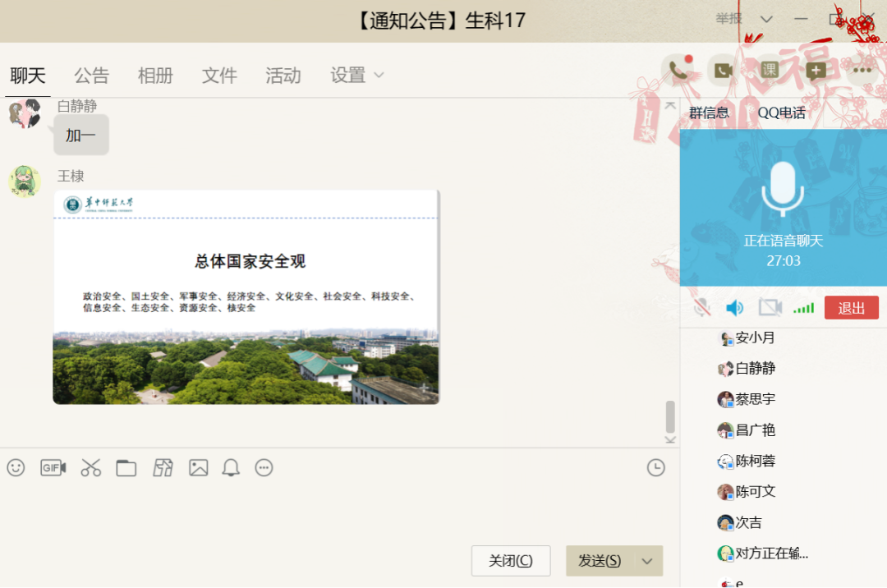887x588 pixels.
Task: Open the send options arrow beside 发送
Action: coord(647,561)
